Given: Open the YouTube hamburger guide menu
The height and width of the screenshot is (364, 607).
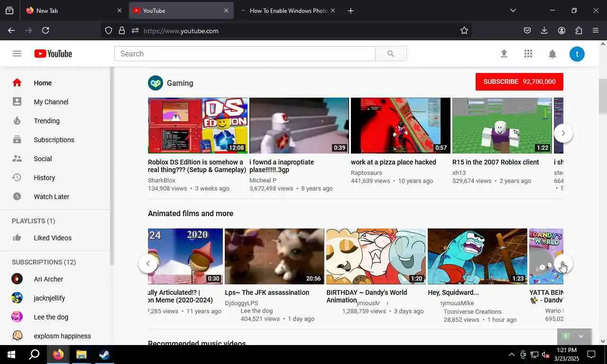Looking at the screenshot, I should pyautogui.click(x=17, y=54).
